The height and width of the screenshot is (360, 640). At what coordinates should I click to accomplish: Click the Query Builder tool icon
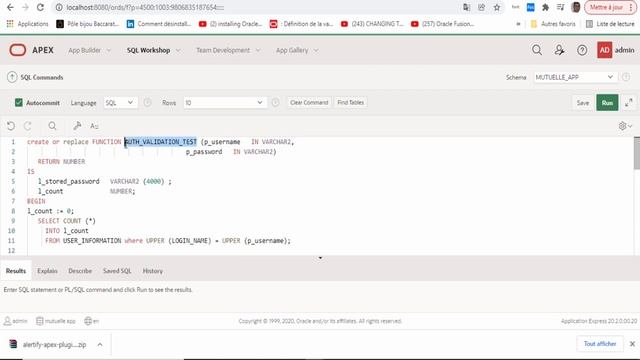[77, 126]
